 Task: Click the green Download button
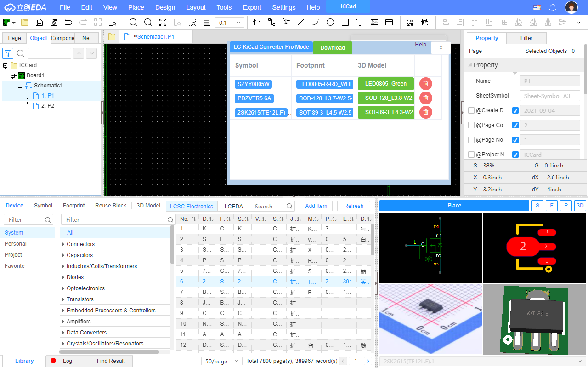[x=333, y=48]
